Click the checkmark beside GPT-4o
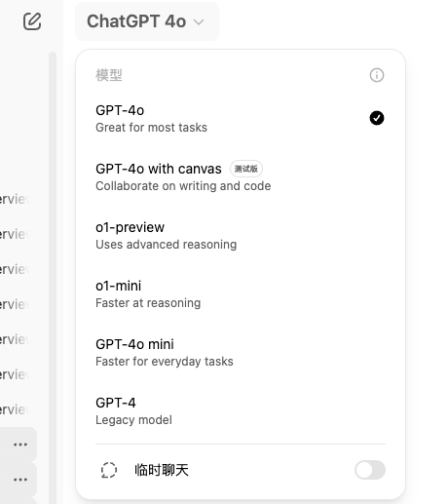Screen dimensions: 448x504 377,118
